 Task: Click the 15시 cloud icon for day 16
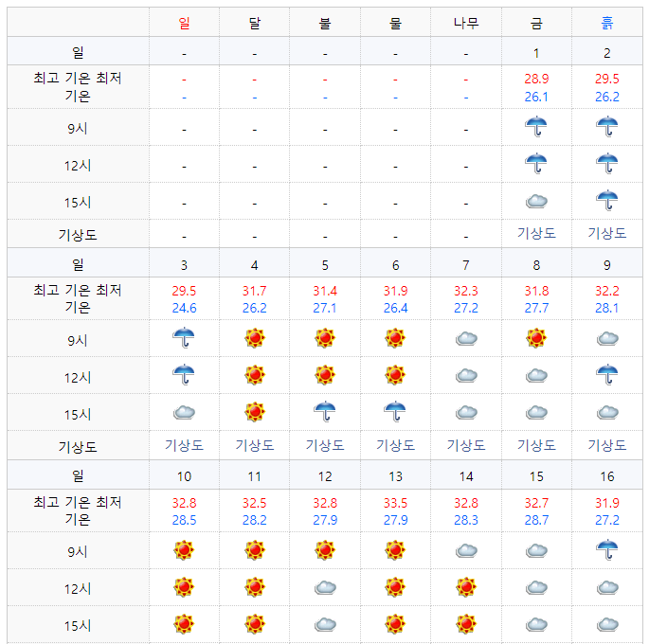[x=606, y=624]
